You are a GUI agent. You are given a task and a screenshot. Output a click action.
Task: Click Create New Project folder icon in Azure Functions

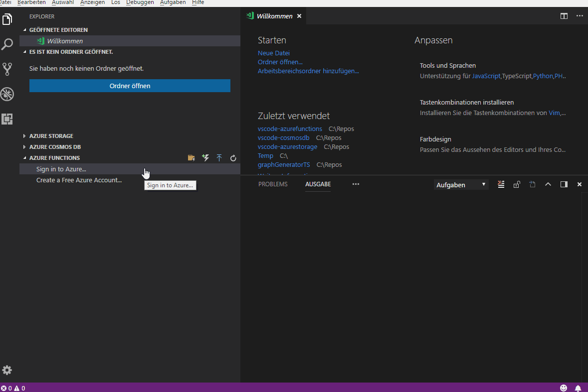(191, 158)
